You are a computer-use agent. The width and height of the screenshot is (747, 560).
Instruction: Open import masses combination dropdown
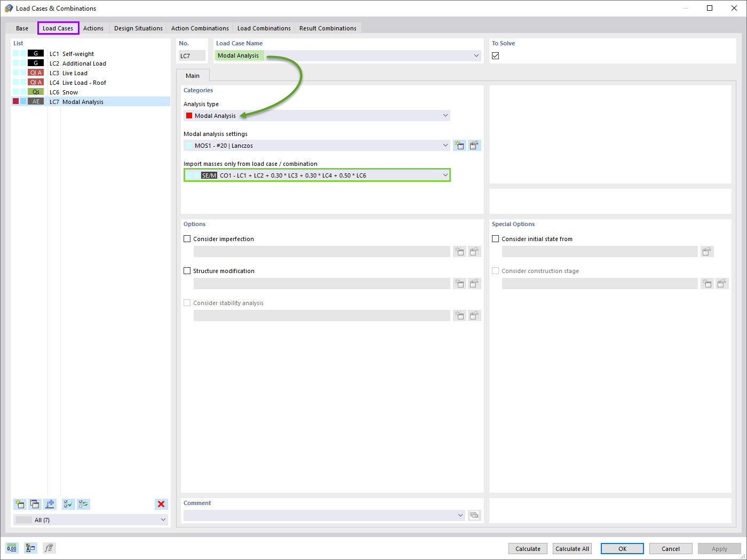(445, 175)
